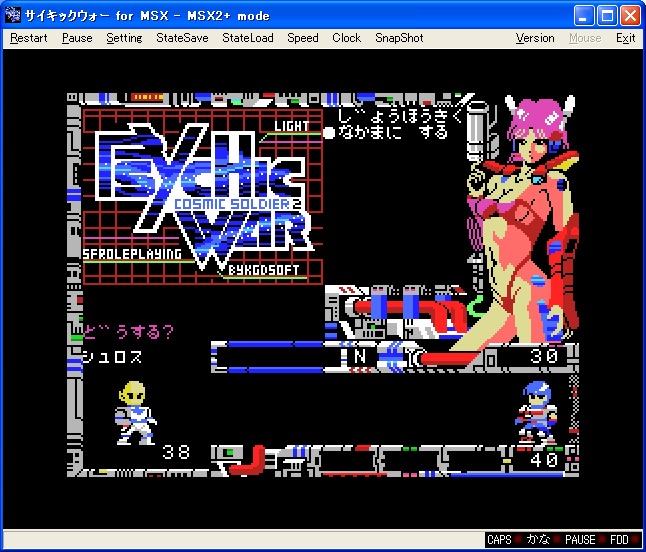Open the Clock menu
This screenshot has height=552, width=646.
click(346, 38)
